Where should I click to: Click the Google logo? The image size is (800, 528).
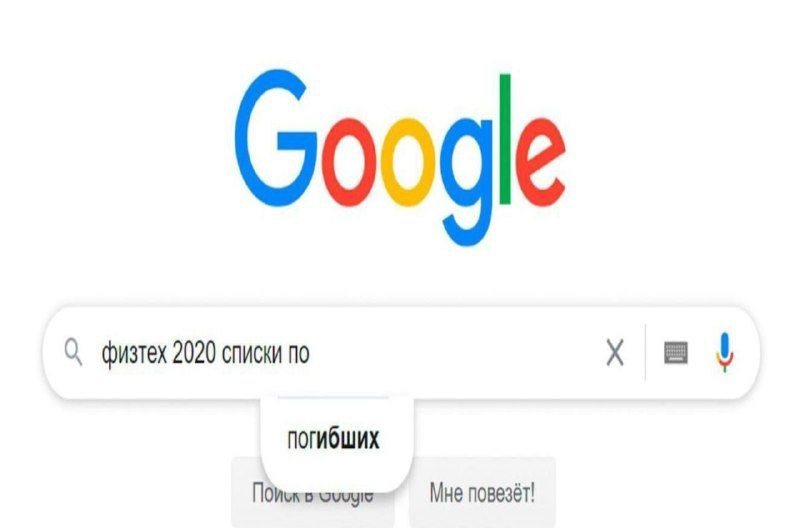click(401, 158)
